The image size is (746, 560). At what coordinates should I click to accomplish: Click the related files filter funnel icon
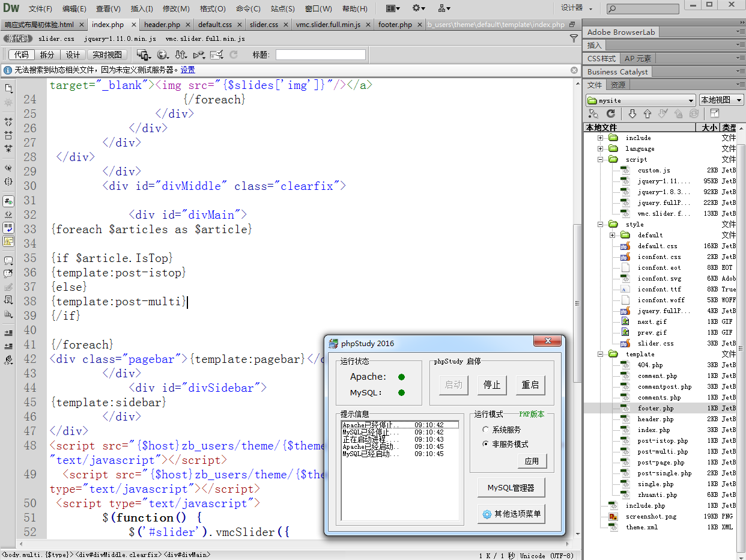(x=574, y=38)
